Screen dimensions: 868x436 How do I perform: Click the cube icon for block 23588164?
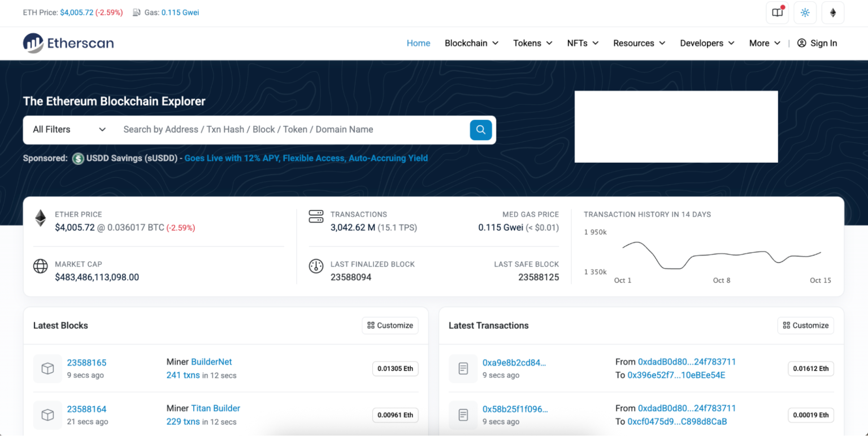point(48,415)
